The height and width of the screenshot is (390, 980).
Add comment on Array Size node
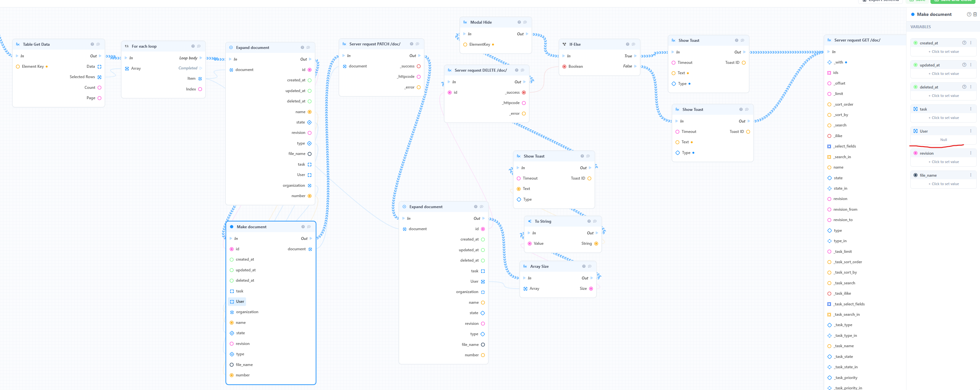[x=590, y=266]
